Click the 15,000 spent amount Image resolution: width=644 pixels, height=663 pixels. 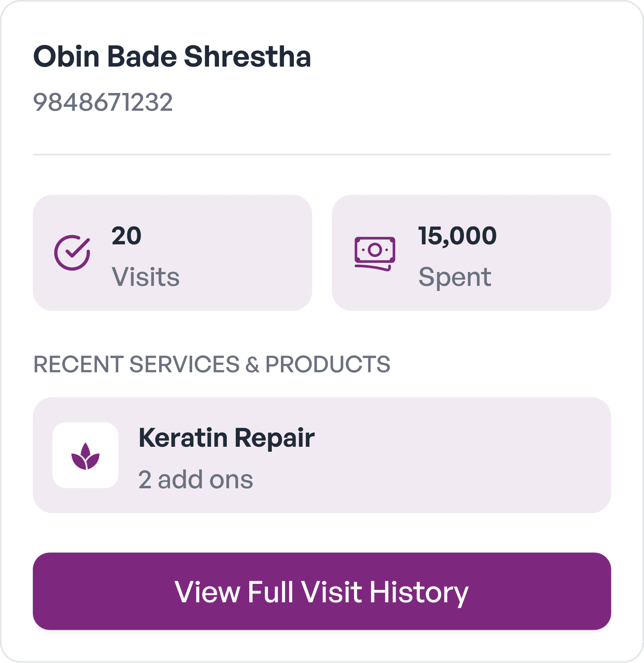(x=458, y=235)
